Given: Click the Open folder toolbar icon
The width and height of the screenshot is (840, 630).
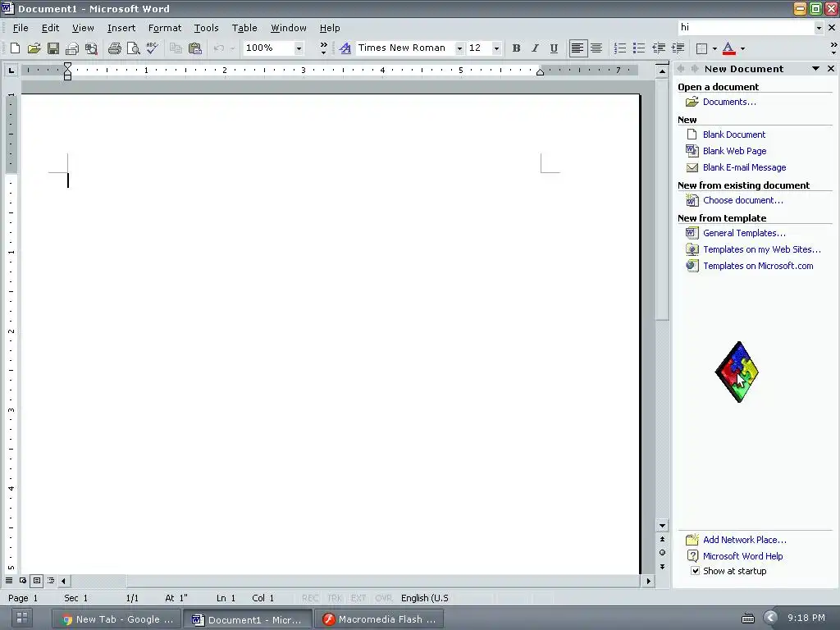Looking at the screenshot, I should [34, 48].
